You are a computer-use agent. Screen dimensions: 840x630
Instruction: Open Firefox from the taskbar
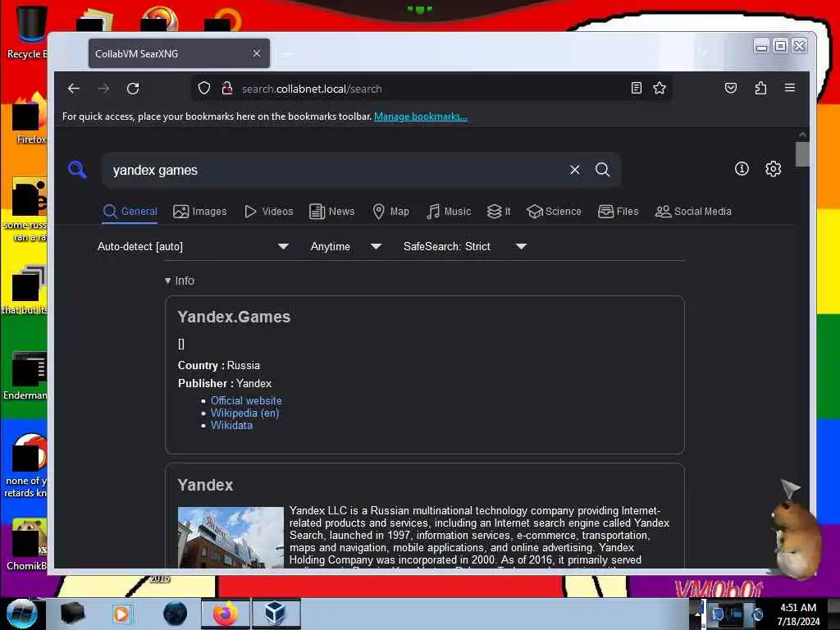coord(225,614)
